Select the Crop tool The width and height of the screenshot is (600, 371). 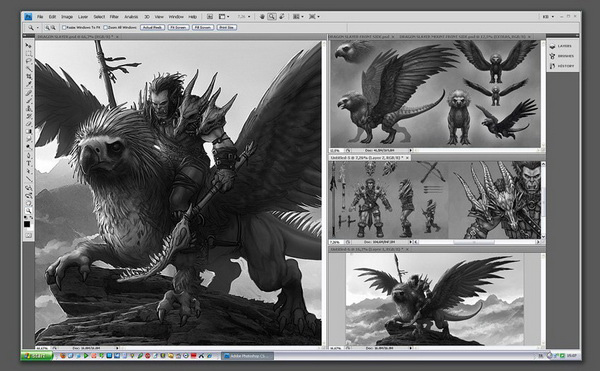pyautogui.click(x=28, y=76)
